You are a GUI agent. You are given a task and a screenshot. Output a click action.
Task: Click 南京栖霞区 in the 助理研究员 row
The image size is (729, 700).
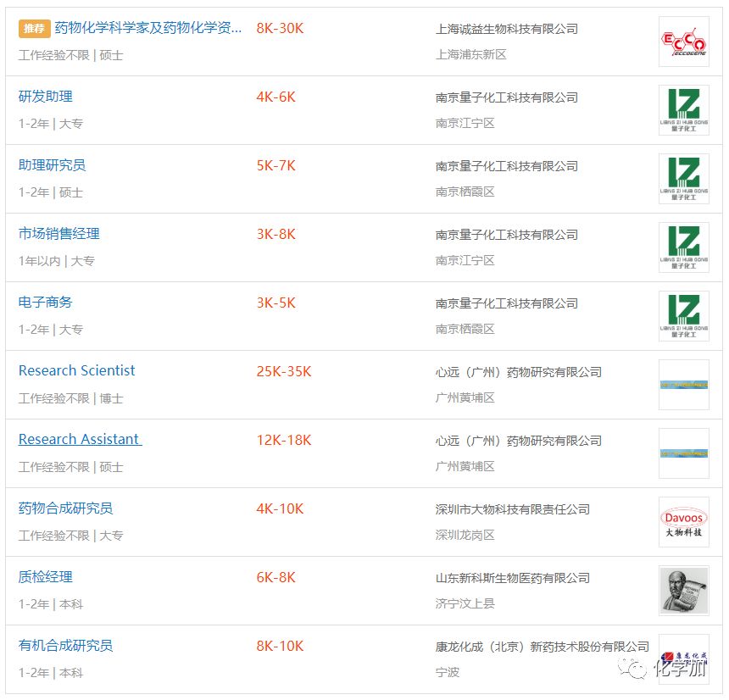click(x=465, y=192)
